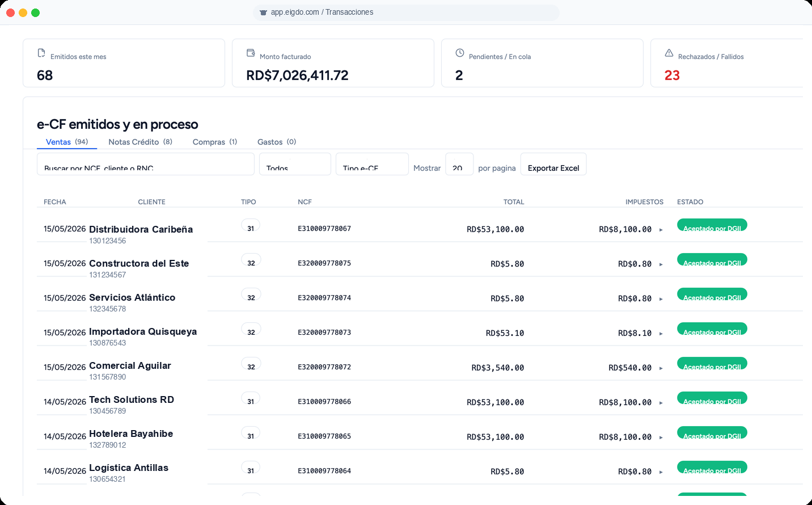
Task: Click the NCF column header
Action: tap(304, 202)
